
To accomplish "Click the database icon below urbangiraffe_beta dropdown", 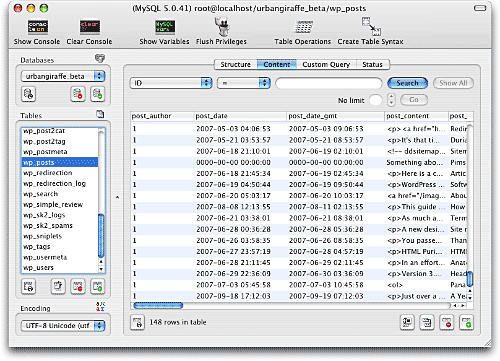I will (29, 94).
